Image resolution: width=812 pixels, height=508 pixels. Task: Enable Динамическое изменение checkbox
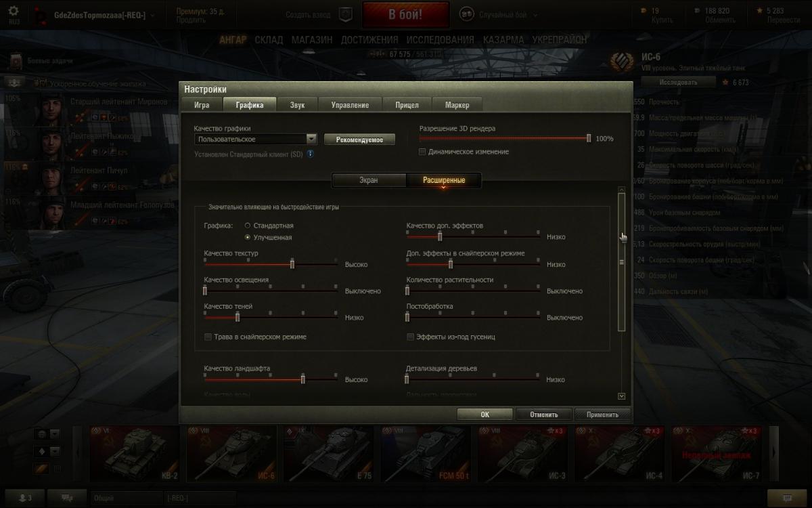[x=422, y=152]
